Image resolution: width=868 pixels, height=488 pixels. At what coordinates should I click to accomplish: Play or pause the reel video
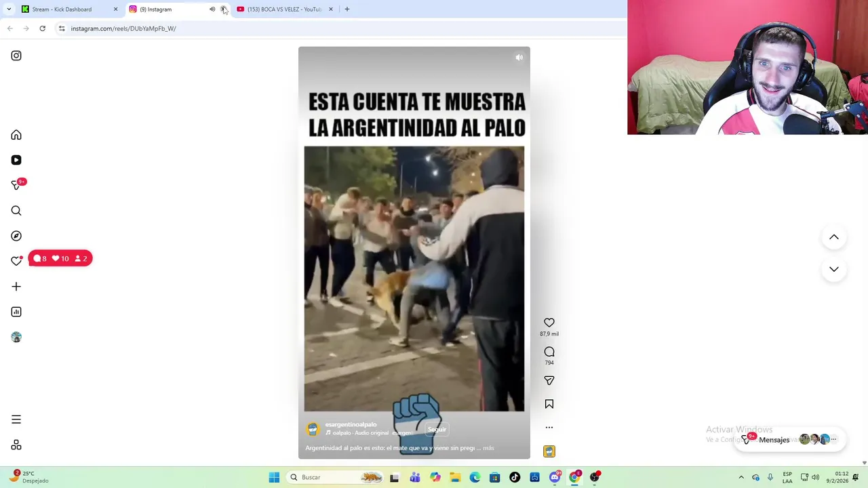click(x=414, y=253)
